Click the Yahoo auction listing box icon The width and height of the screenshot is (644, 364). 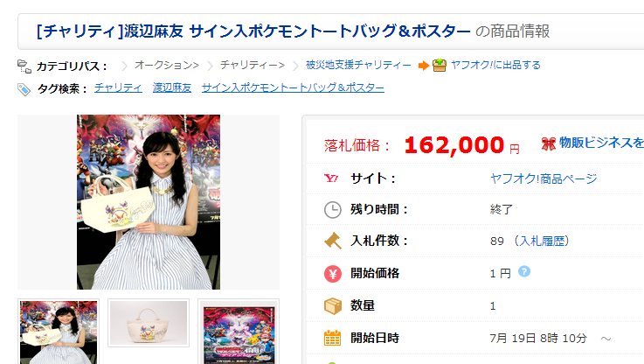tap(439, 65)
